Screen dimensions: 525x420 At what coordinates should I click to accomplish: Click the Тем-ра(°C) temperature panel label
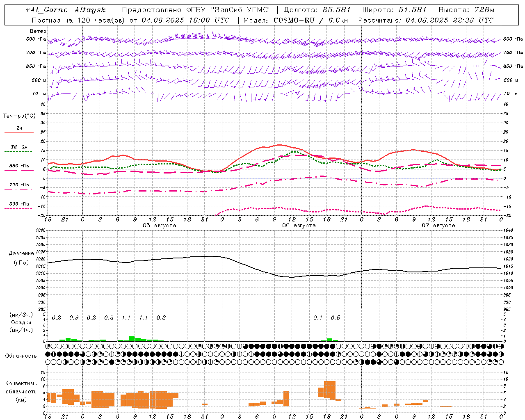(20, 116)
